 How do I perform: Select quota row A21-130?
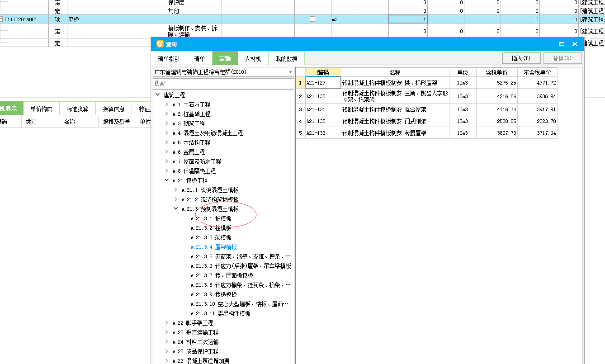pos(426,96)
